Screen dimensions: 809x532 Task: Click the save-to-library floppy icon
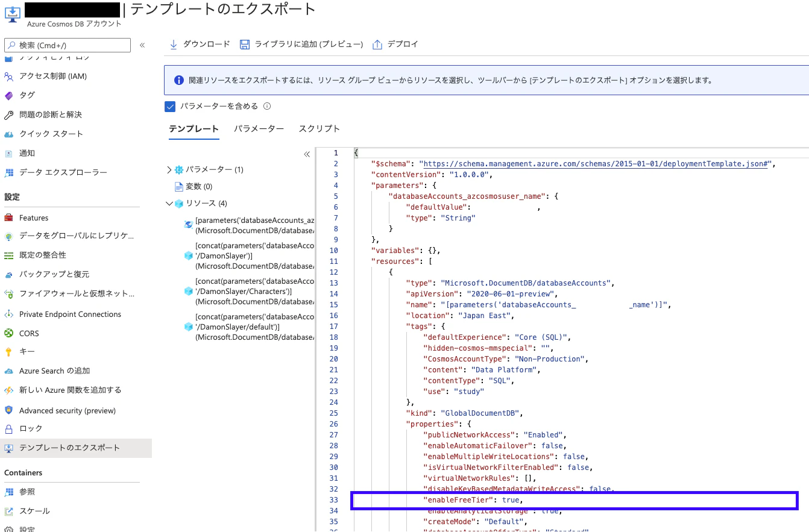tap(244, 44)
